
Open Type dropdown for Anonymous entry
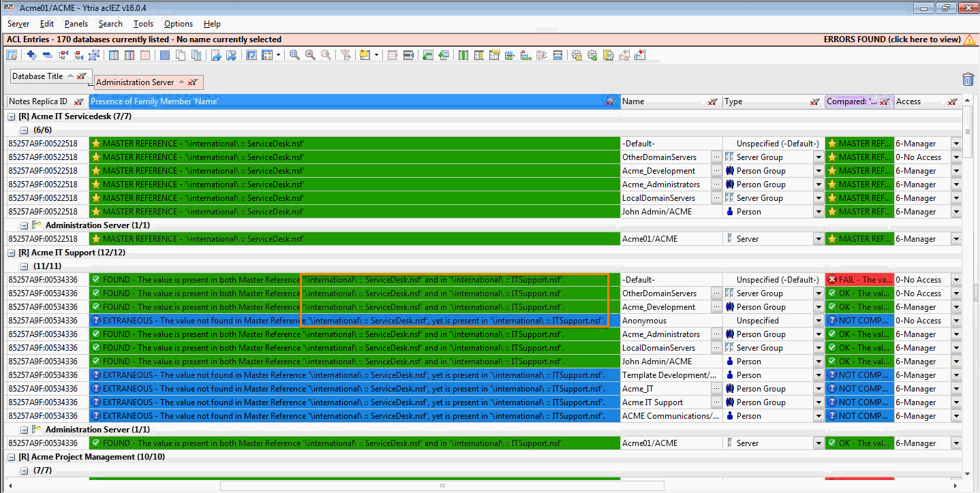pos(818,321)
